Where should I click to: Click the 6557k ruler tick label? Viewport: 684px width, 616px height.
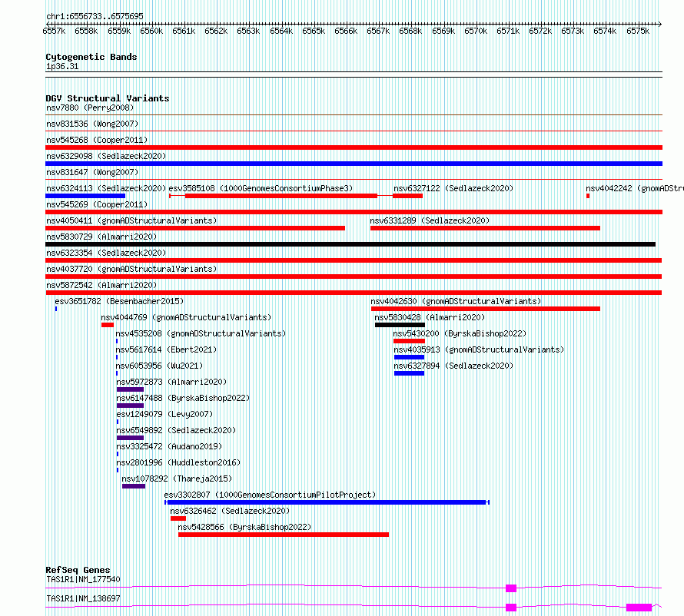point(54,31)
